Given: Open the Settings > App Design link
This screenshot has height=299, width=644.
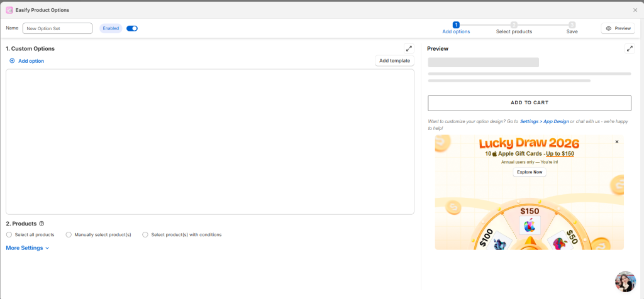Looking at the screenshot, I should pos(544,121).
